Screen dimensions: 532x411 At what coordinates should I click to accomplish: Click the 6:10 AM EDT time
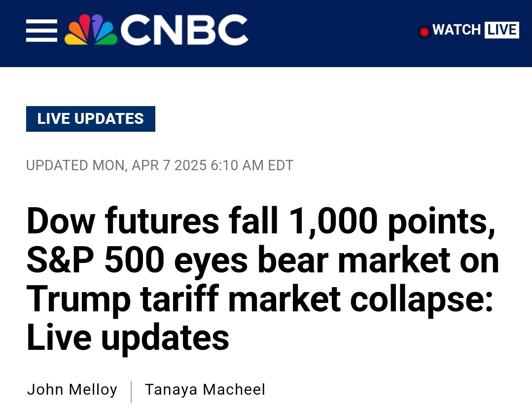pyautogui.click(x=252, y=165)
